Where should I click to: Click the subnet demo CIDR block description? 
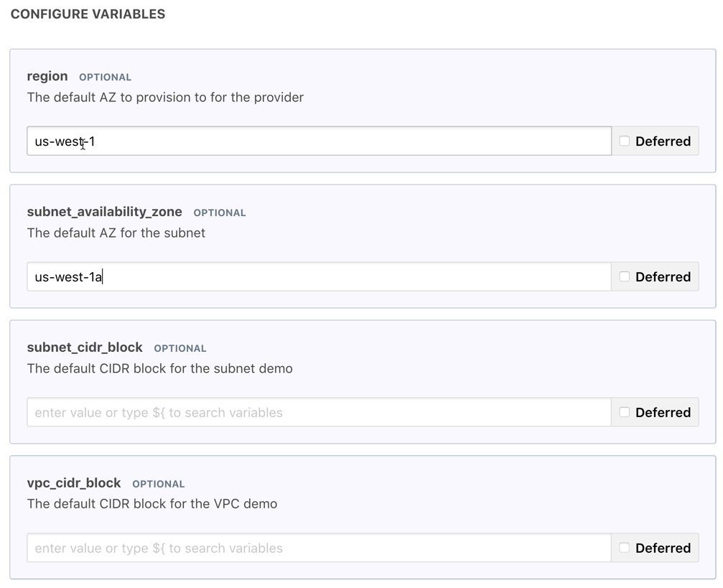click(x=159, y=368)
